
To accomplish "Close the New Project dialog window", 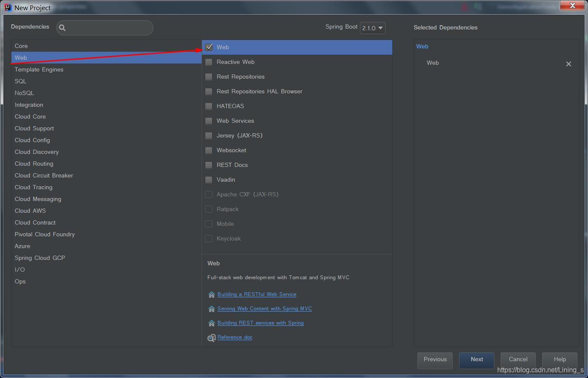I will (572, 5).
